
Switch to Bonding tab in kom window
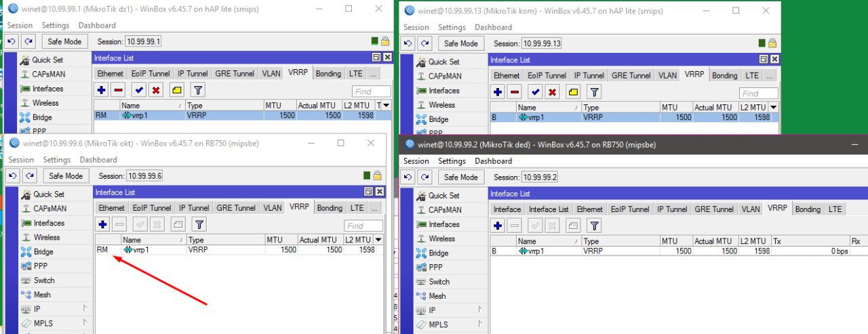[x=725, y=75]
